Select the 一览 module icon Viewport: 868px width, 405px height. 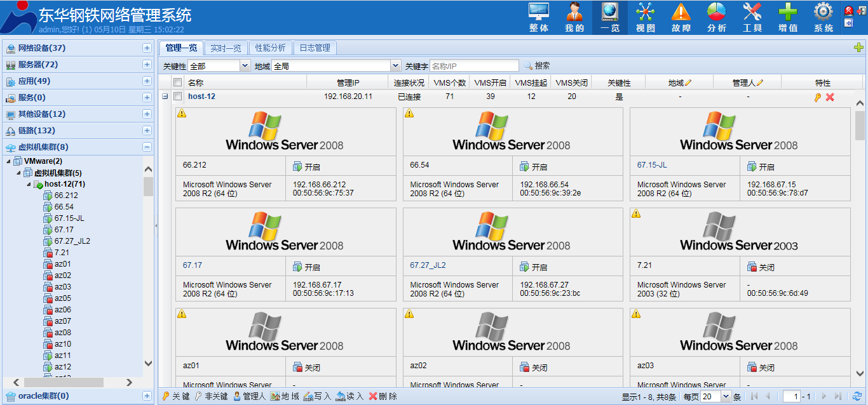(x=610, y=17)
